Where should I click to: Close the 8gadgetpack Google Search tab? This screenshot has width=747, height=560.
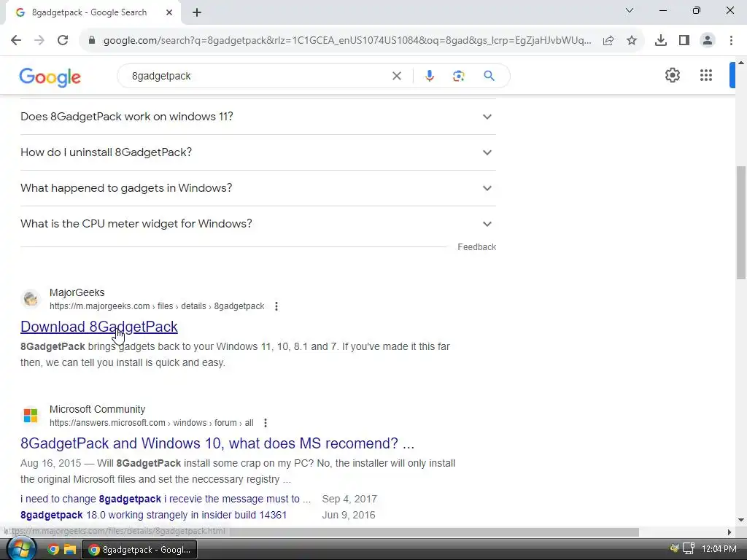click(169, 12)
